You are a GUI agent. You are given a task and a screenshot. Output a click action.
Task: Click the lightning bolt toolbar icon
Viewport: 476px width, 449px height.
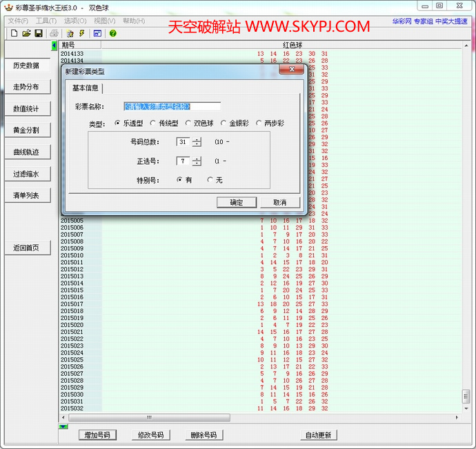(82, 33)
